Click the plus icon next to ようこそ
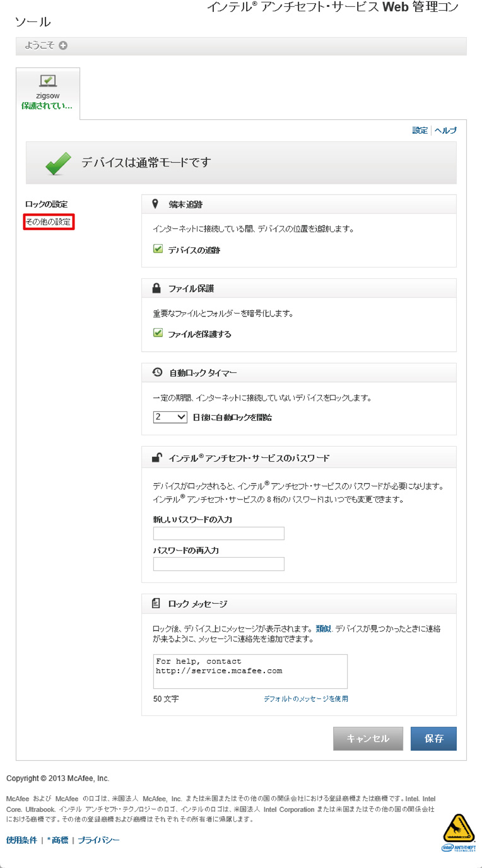The image size is (482, 868). click(x=63, y=45)
